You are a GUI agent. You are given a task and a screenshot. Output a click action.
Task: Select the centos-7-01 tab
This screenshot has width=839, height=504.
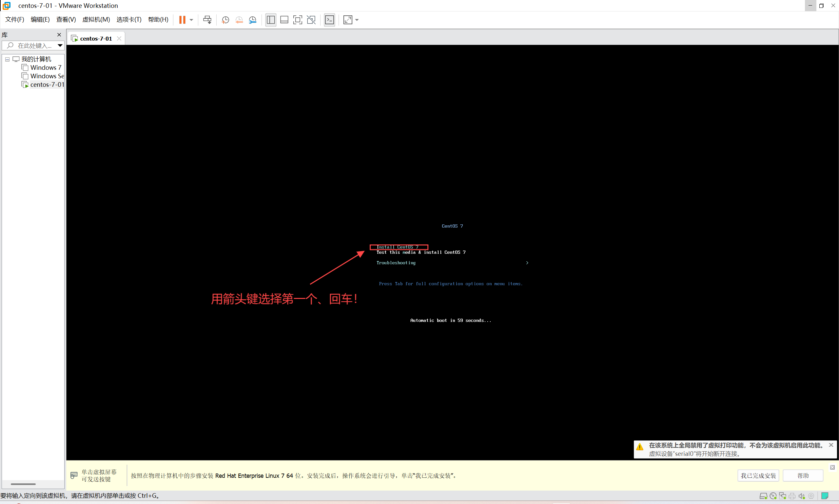pos(96,38)
